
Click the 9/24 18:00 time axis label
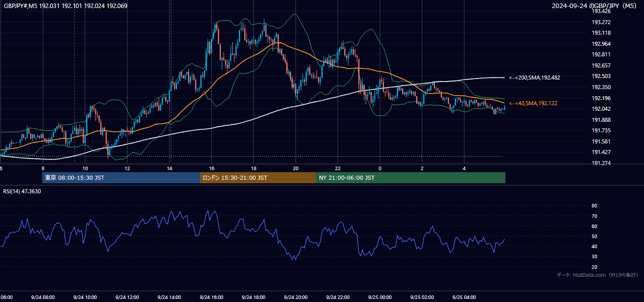coord(253,297)
